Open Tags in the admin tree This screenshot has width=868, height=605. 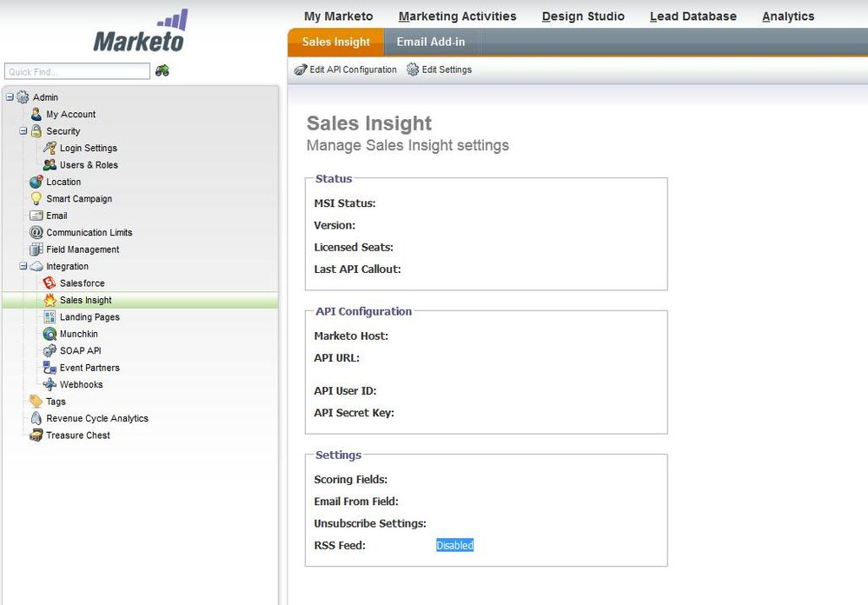56,401
